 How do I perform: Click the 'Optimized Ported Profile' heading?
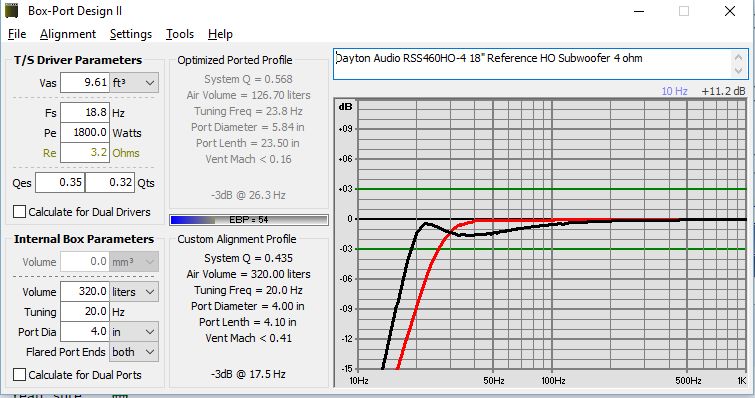pos(234,60)
